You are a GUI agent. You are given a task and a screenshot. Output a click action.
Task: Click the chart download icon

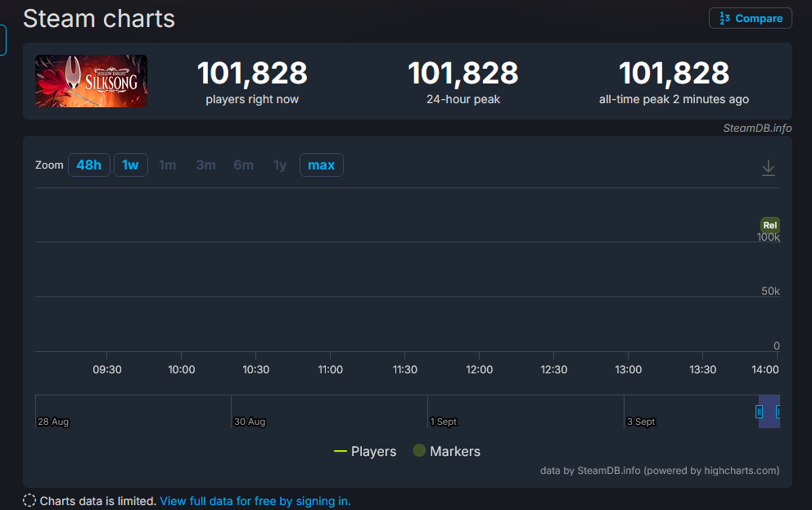[769, 168]
